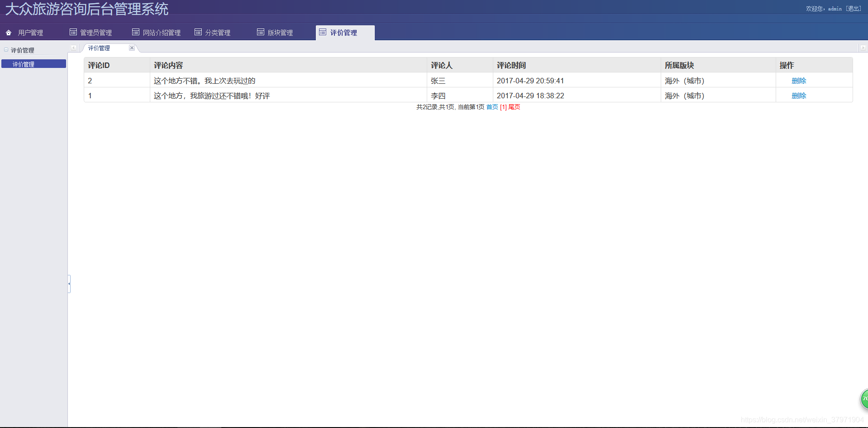Click the timestamp 2017-04-29 18:38:22
This screenshot has height=428, width=868.
pyautogui.click(x=530, y=96)
